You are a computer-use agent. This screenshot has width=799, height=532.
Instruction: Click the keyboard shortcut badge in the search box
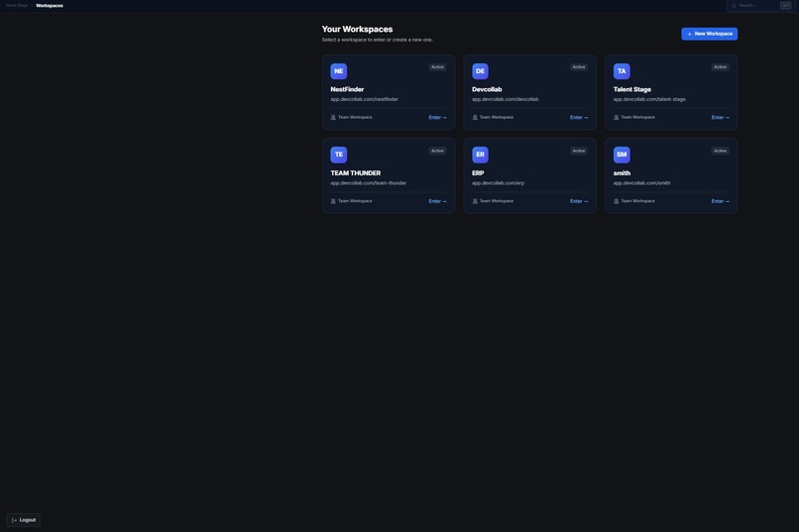785,6
